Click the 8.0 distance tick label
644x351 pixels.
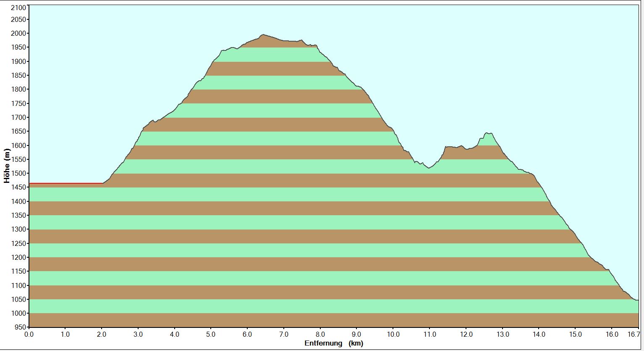coord(320,335)
